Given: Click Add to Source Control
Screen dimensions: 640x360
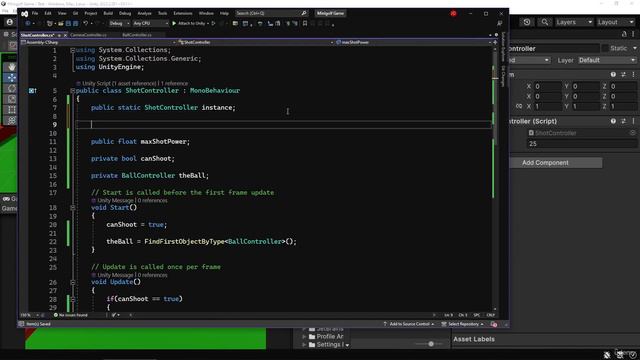Looking at the screenshot, I should tap(409, 324).
